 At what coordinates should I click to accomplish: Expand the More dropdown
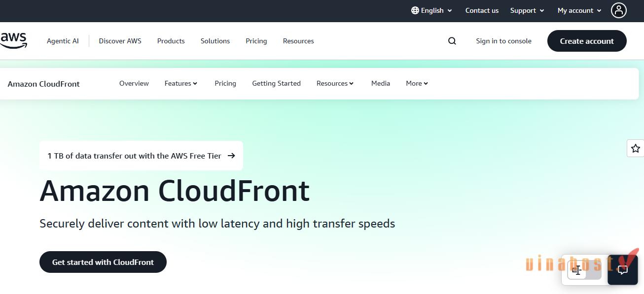[417, 84]
